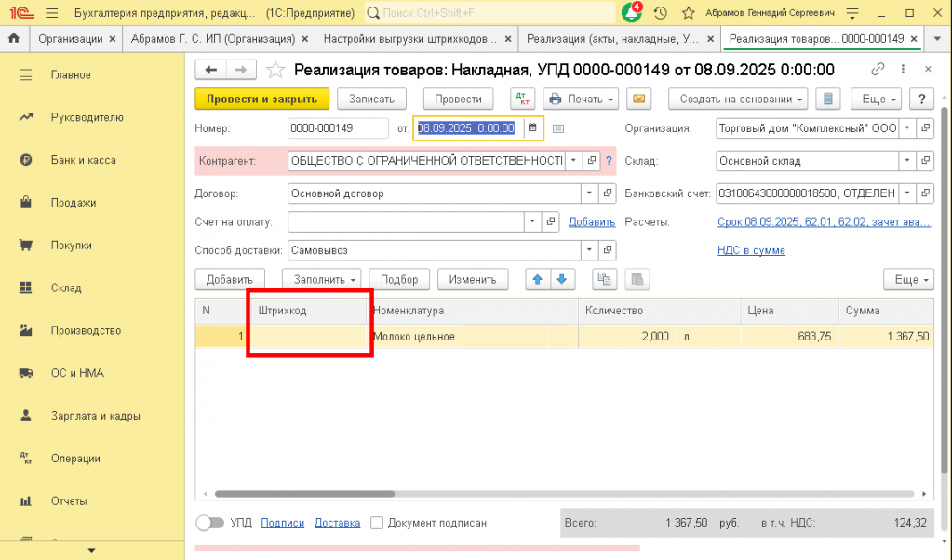Paste rows icon in table toolbar
The width and height of the screenshot is (952, 560).
pos(637,279)
